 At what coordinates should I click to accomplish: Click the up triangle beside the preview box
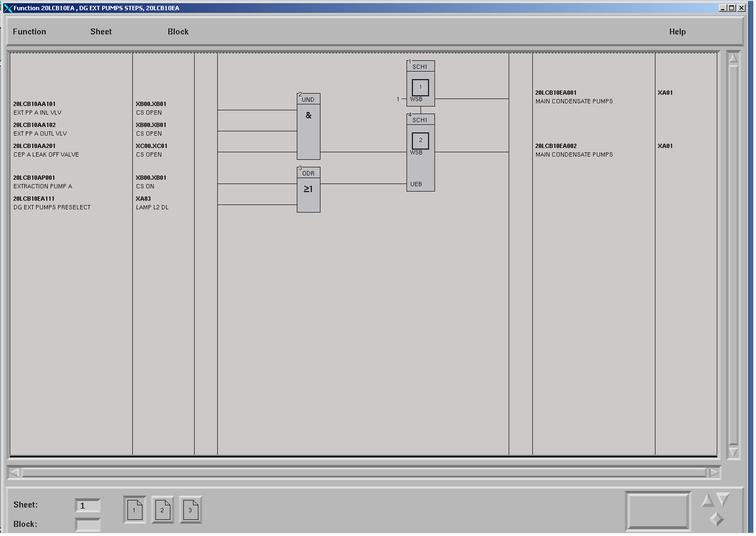click(708, 500)
